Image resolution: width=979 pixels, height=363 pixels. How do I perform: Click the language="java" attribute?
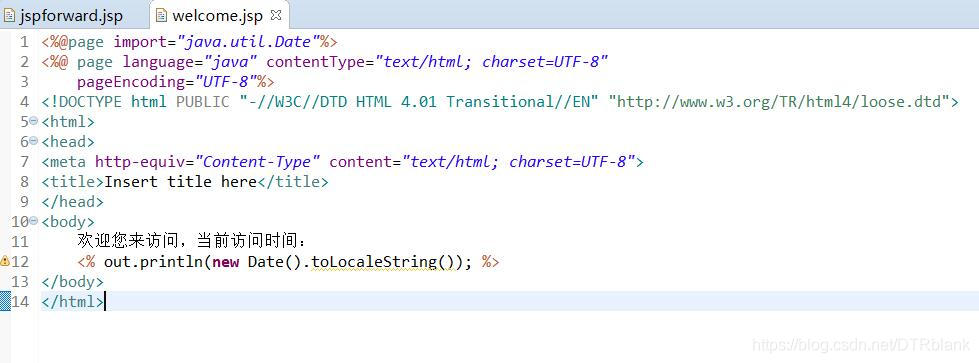[x=190, y=62]
